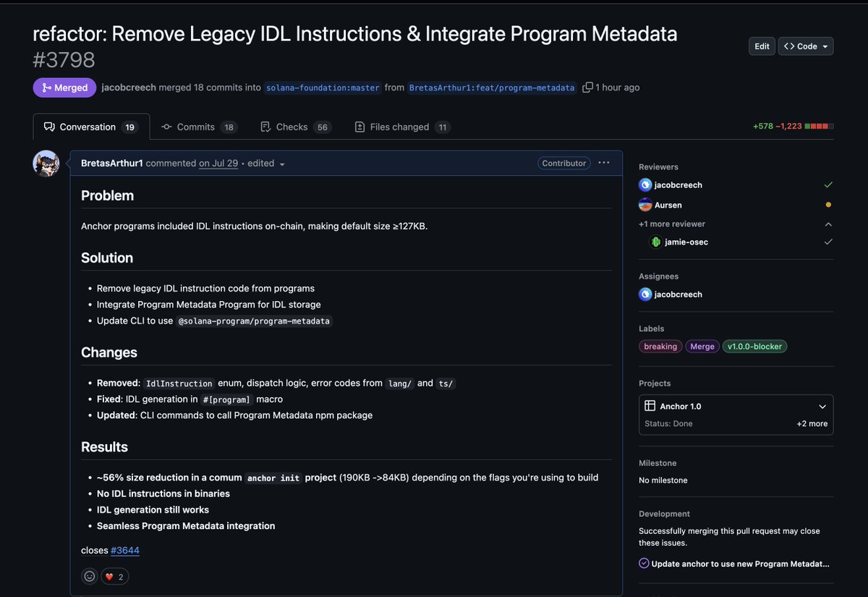This screenshot has height=597, width=868.
Task: Click the BretasArthur1:feat/program-metadata branch link
Action: [492, 88]
